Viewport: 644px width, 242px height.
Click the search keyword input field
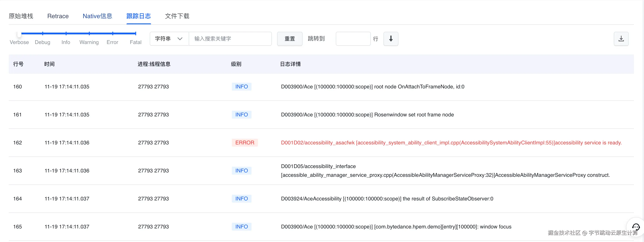coord(230,39)
